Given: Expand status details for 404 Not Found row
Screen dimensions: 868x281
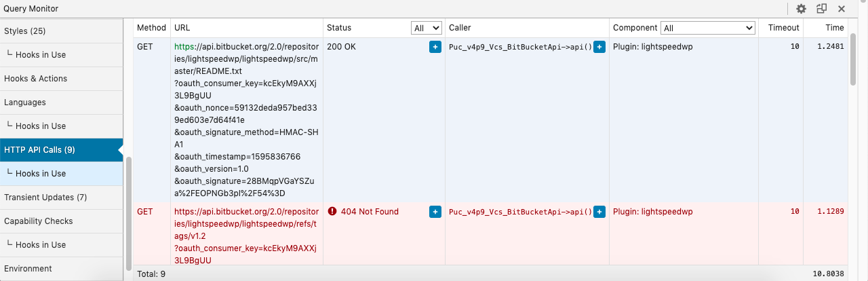Looking at the screenshot, I should pyautogui.click(x=435, y=212).
